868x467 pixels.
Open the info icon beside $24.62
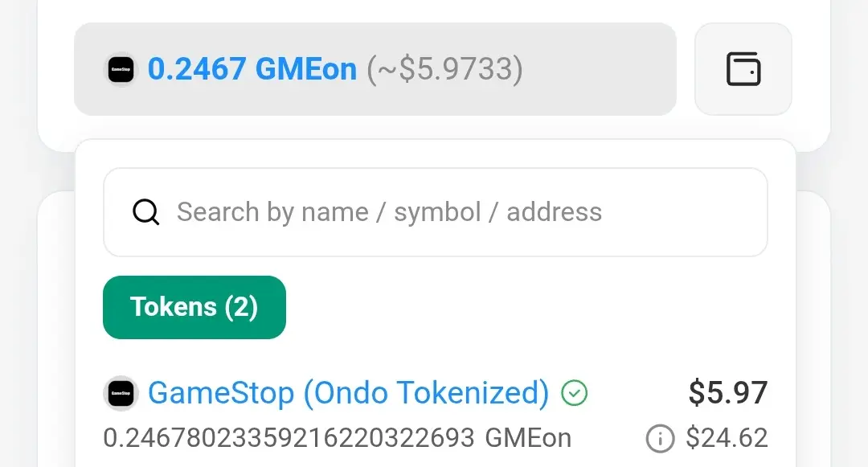660,439
